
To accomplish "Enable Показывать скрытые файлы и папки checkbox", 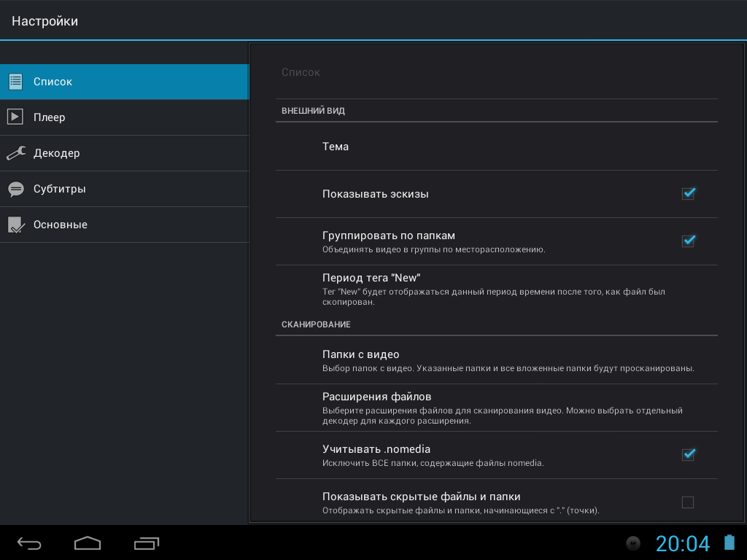I will [x=688, y=502].
